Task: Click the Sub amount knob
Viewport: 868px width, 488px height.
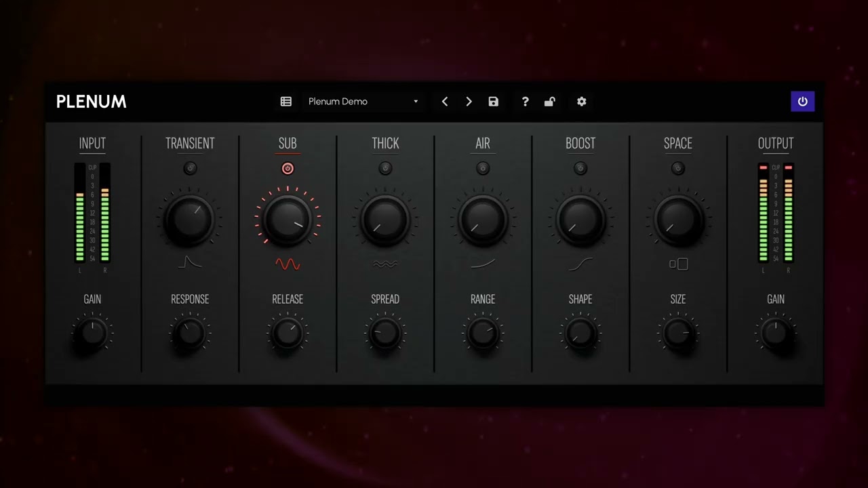Action: [x=288, y=220]
